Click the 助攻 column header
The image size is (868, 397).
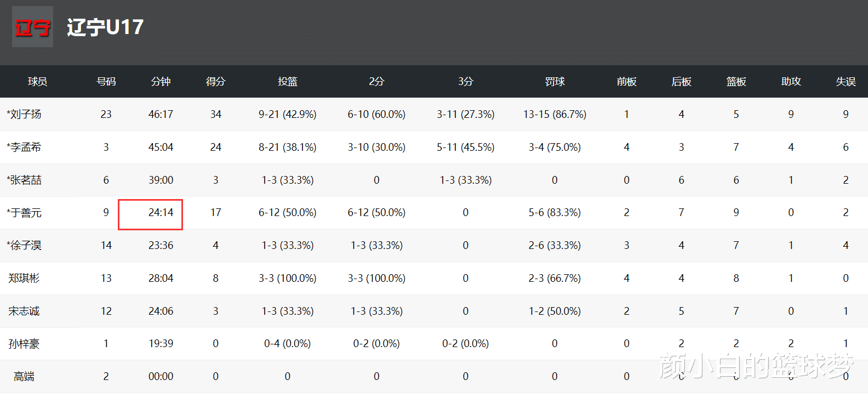pos(791,82)
